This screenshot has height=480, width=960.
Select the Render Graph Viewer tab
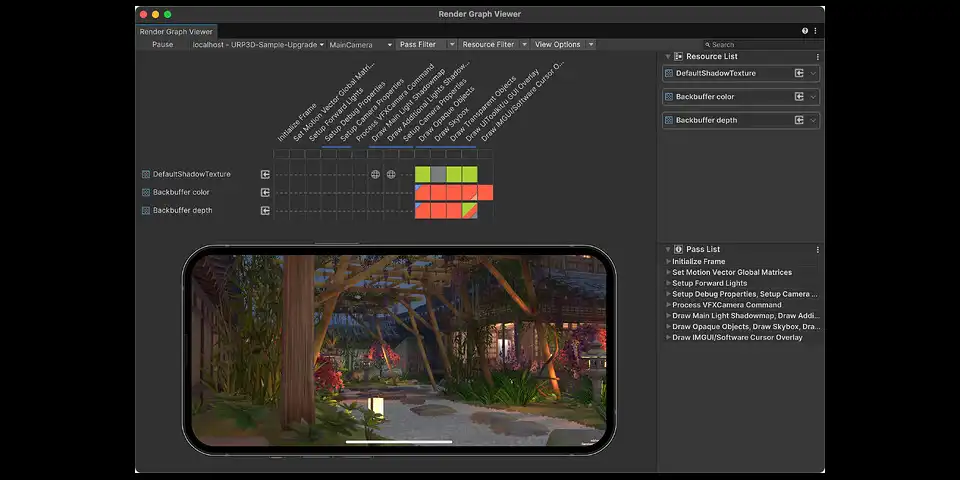[175, 31]
